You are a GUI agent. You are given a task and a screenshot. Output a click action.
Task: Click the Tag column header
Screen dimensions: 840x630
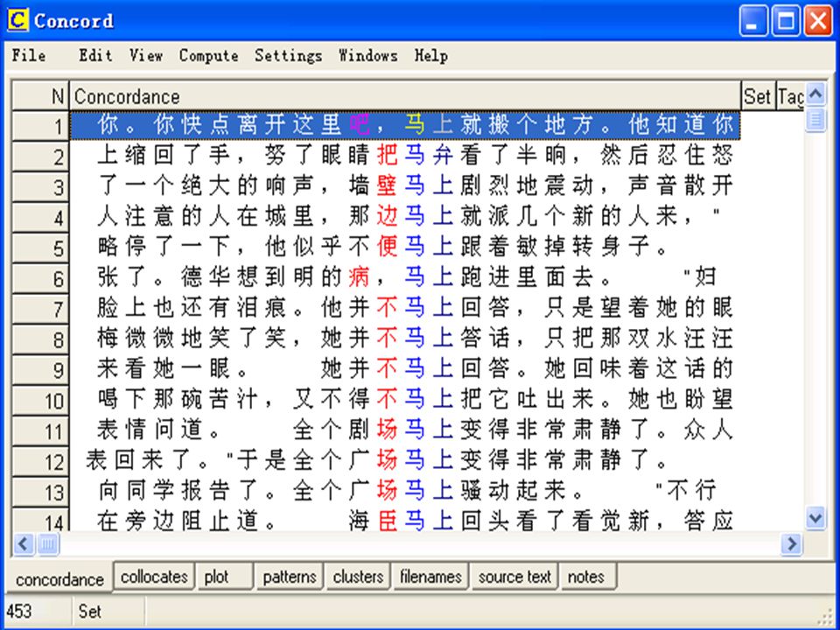coord(790,96)
